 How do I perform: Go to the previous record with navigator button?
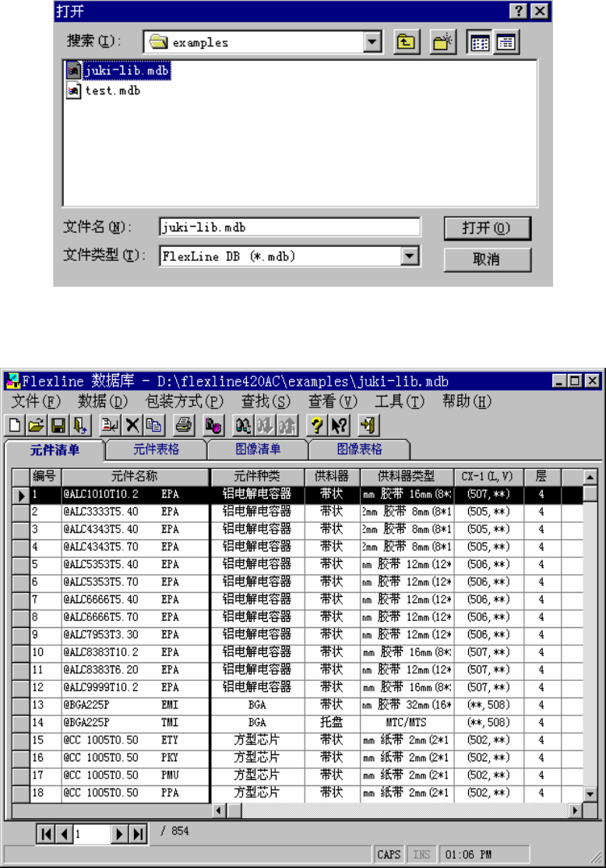(65, 834)
